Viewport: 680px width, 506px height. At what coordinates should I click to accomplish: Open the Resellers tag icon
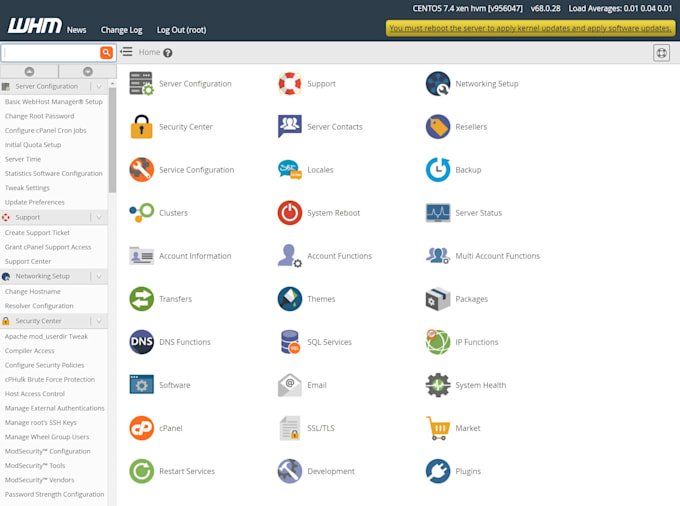click(x=438, y=127)
